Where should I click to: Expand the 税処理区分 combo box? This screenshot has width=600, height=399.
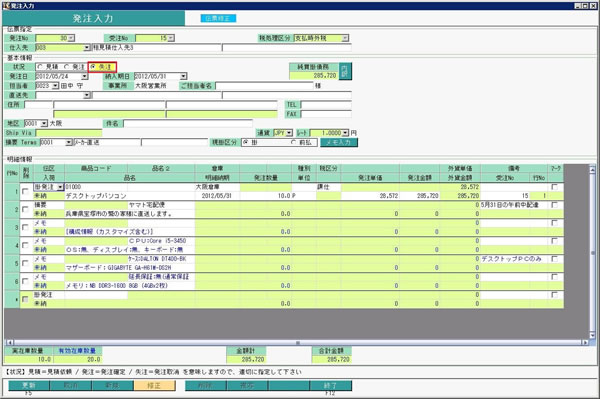345,38
